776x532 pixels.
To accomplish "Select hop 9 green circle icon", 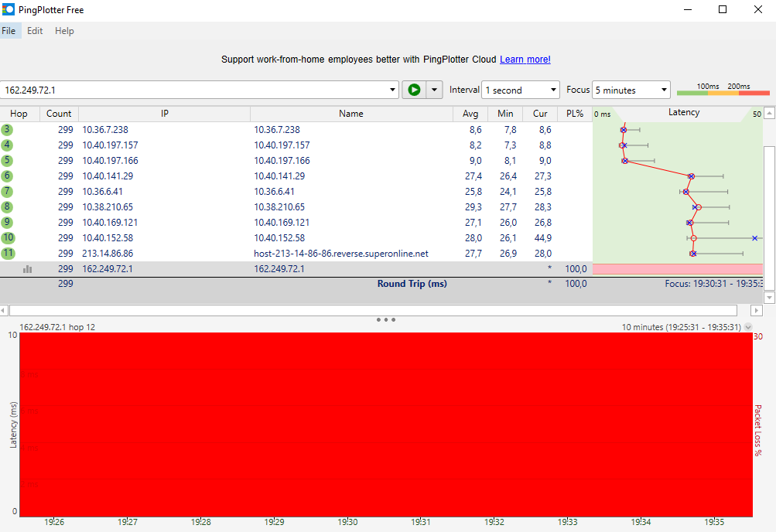I will point(7,223).
